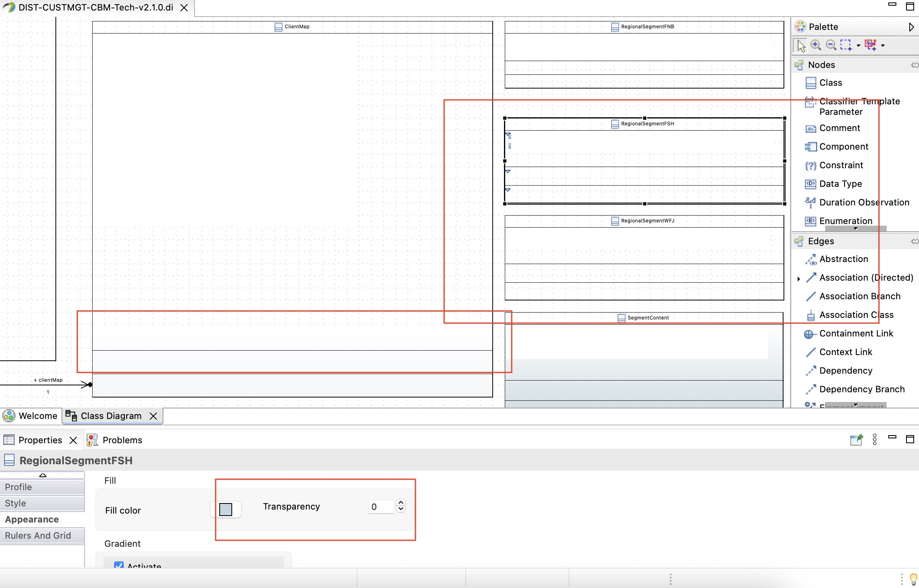Pin the Edges drawer open
This screenshot has width=919, height=588.
[914, 241]
